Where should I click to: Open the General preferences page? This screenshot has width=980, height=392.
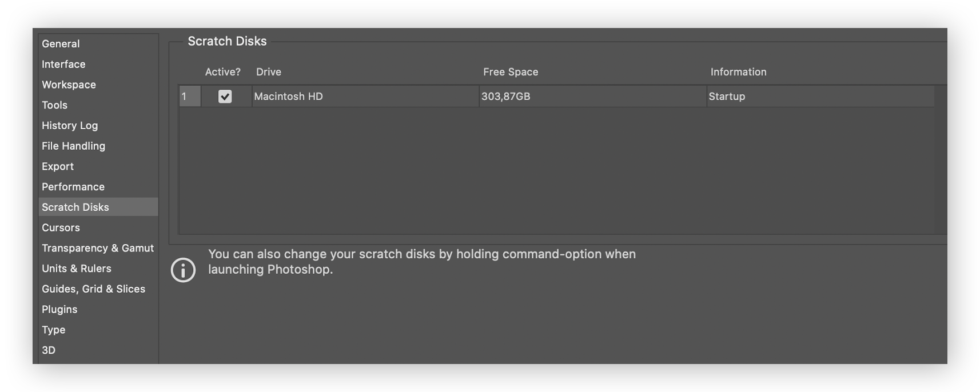[x=61, y=43]
